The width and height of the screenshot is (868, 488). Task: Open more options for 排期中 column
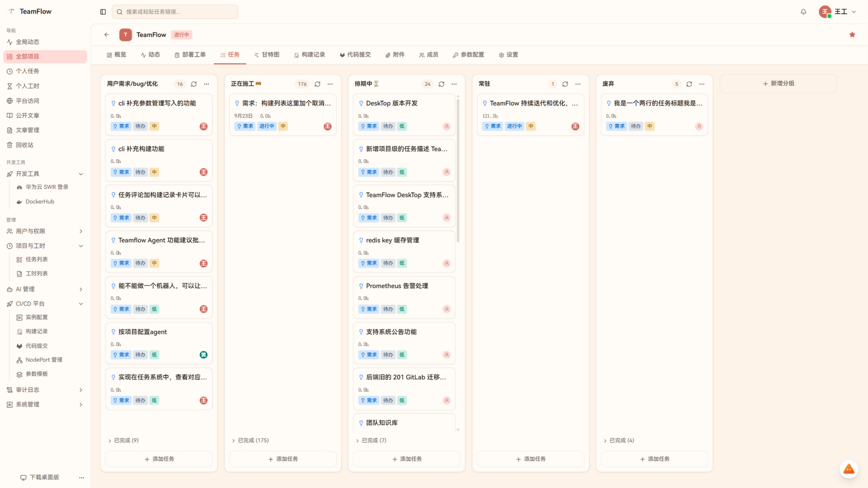(454, 84)
